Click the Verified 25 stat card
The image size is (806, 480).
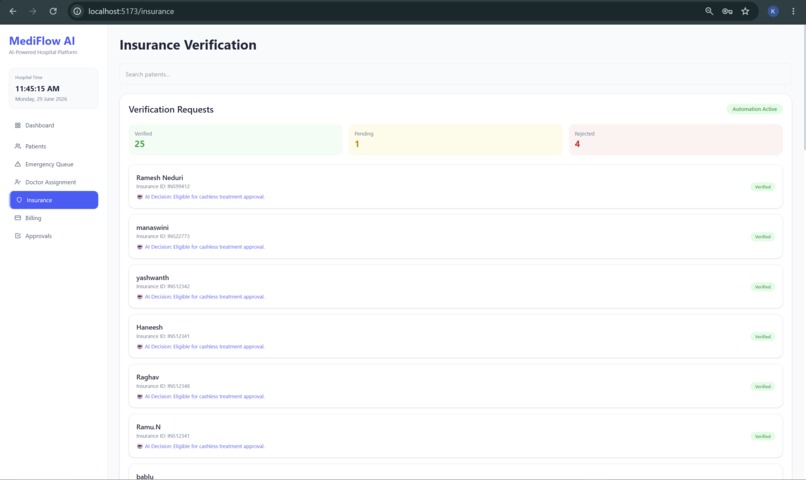coord(235,139)
